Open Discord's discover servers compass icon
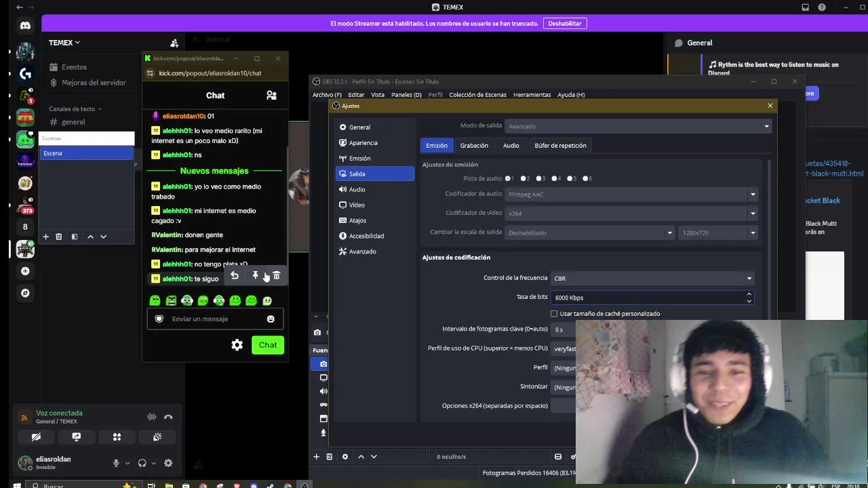 tap(25, 293)
